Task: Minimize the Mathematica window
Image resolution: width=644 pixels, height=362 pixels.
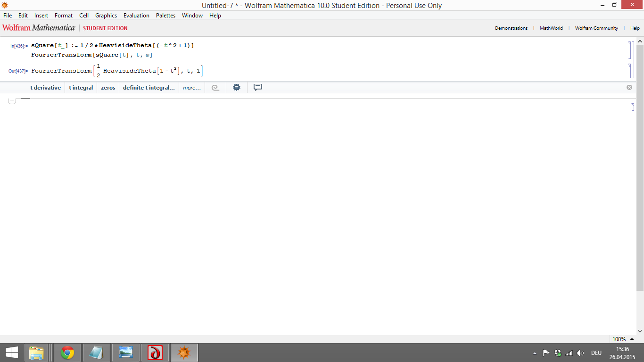Action: (x=603, y=5)
